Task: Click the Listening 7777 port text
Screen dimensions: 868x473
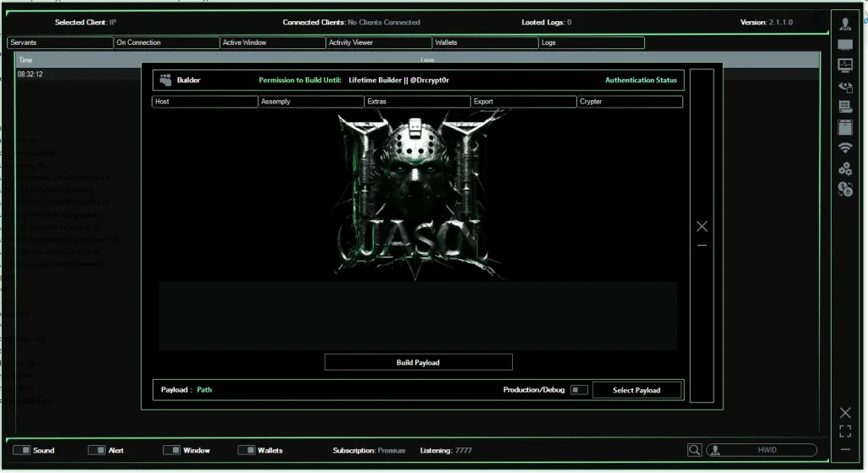Action: (x=446, y=450)
